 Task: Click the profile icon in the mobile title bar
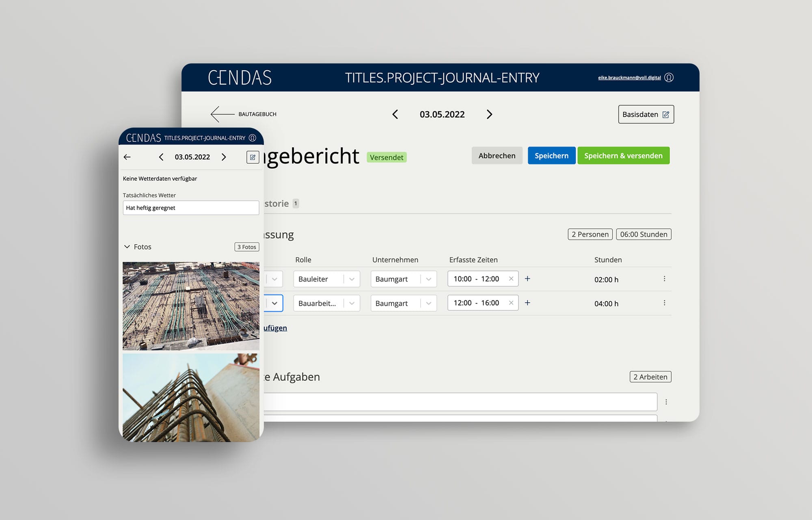(253, 138)
